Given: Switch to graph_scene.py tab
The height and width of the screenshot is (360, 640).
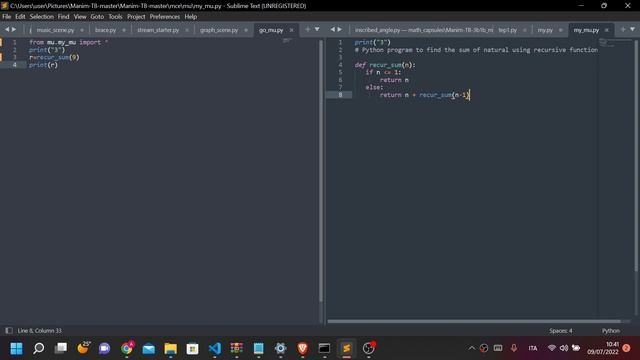Looking at the screenshot, I should pyautogui.click(x=219, y=30).
